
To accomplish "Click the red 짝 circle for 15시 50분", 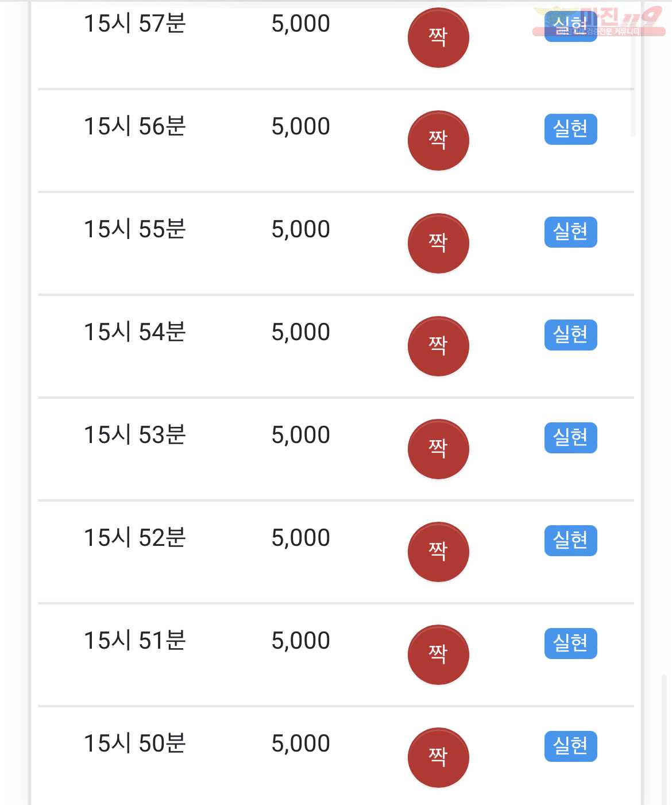I will point(438,757).
